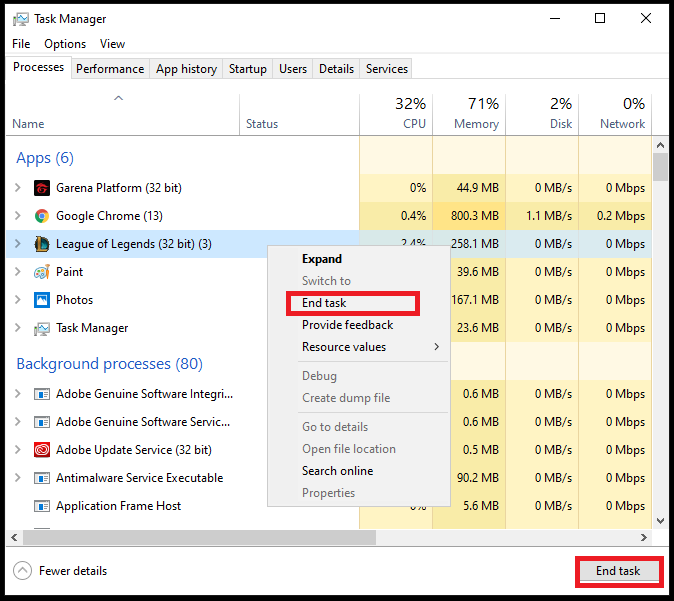
Task: Expand the League of Legends row arrow
Action: 18,244
